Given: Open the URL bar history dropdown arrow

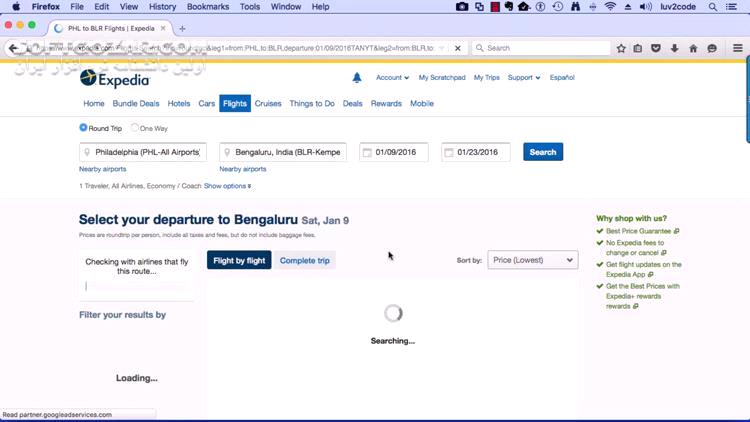Looking at the screenshot, I should click(441, 48).
